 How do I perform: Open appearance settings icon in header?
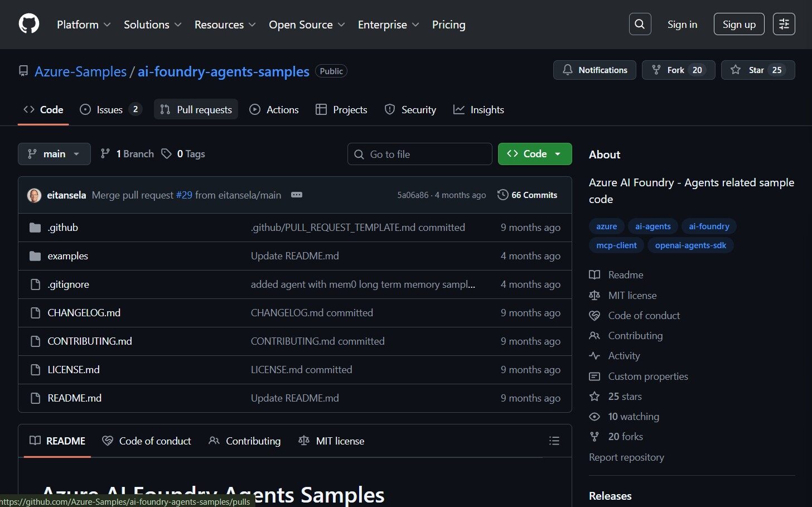[784, 24]
